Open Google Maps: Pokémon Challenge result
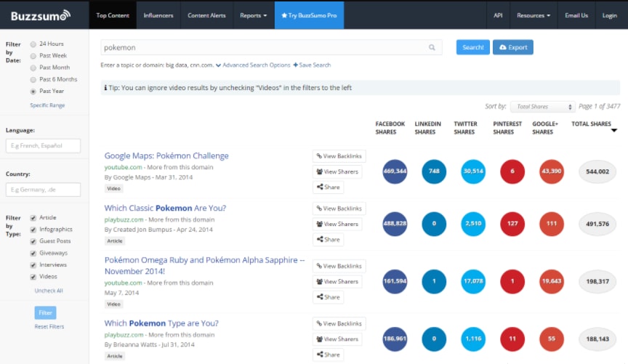The image size is (628, 364). click(x=166, y=155)
